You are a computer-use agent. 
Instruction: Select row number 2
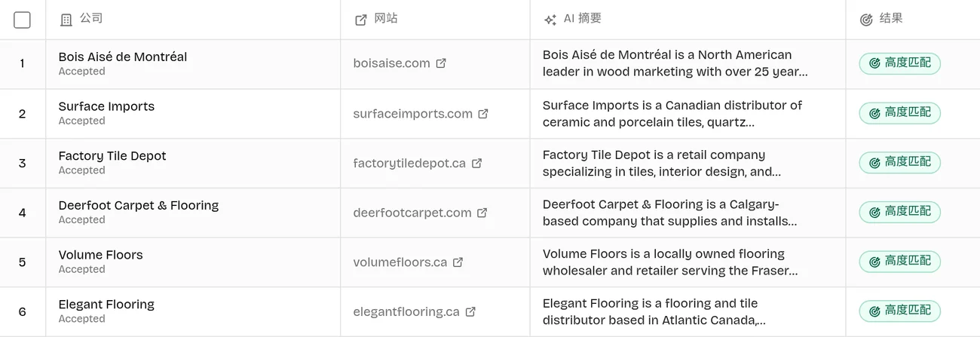click(22, 114)
